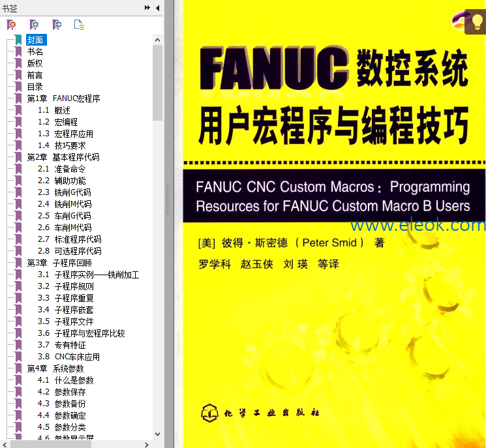Click bookmark ribbon icon beside 第3章
486x448 pixels.
[19, 263]
